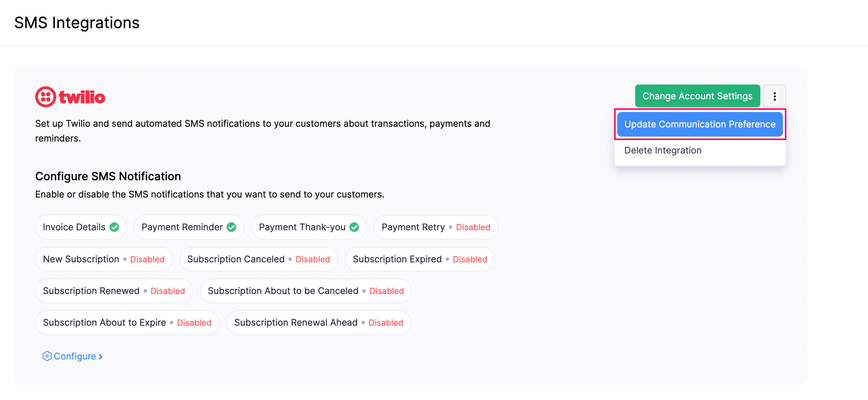Viewport: 868px width, 400px height.
Task: Select Update Communication Preference option
Action: [x=699, y=124]
